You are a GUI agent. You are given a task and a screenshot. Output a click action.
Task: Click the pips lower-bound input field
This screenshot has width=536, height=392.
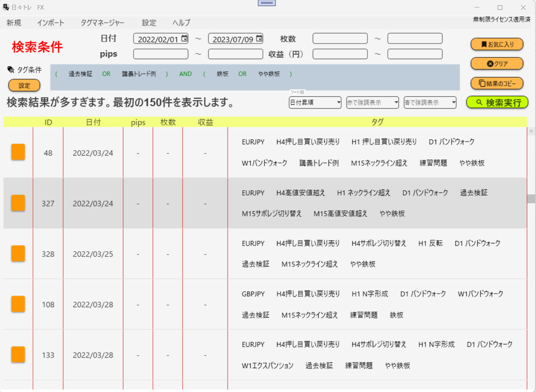pos(161,54)
